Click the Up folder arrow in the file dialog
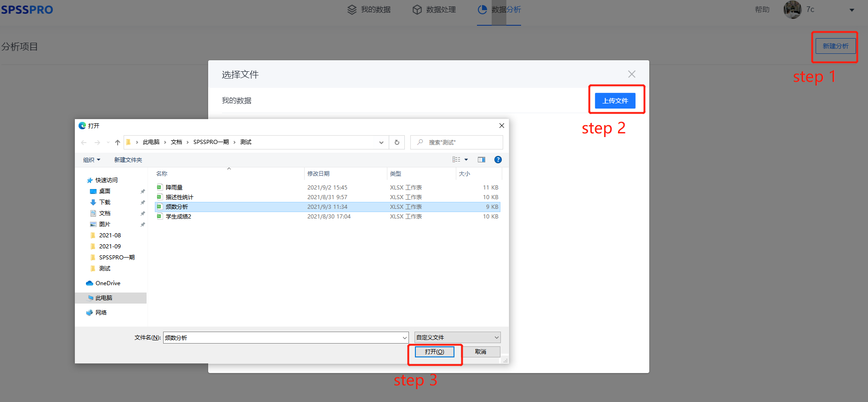The width and height of the screenshot is (868, 402). coord(118,143)
